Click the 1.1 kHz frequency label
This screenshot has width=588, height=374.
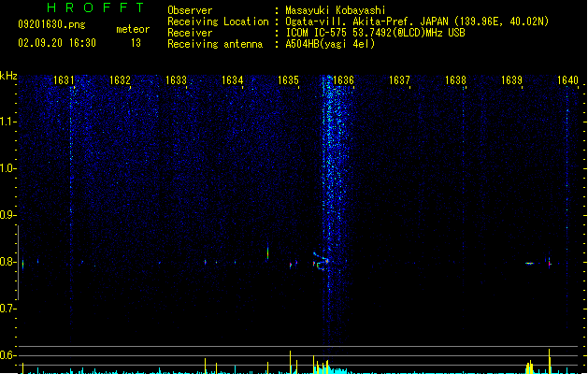click(x=7, y=122)
